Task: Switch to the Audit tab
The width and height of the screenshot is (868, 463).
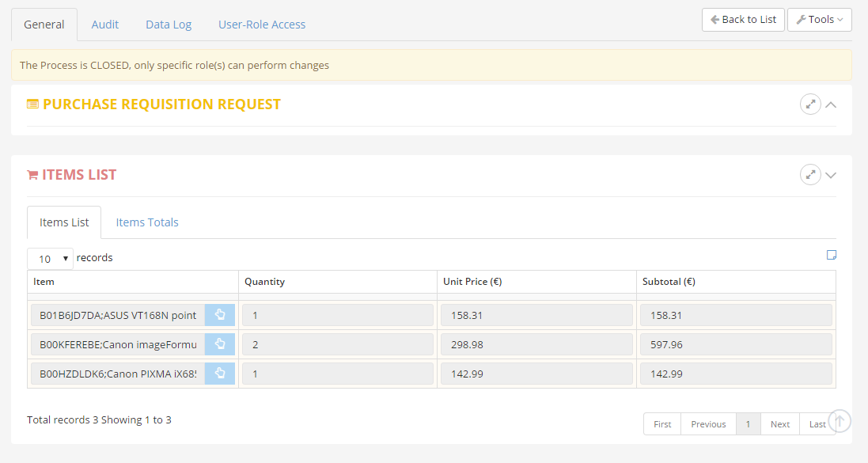Action: [x=104, y=25]
